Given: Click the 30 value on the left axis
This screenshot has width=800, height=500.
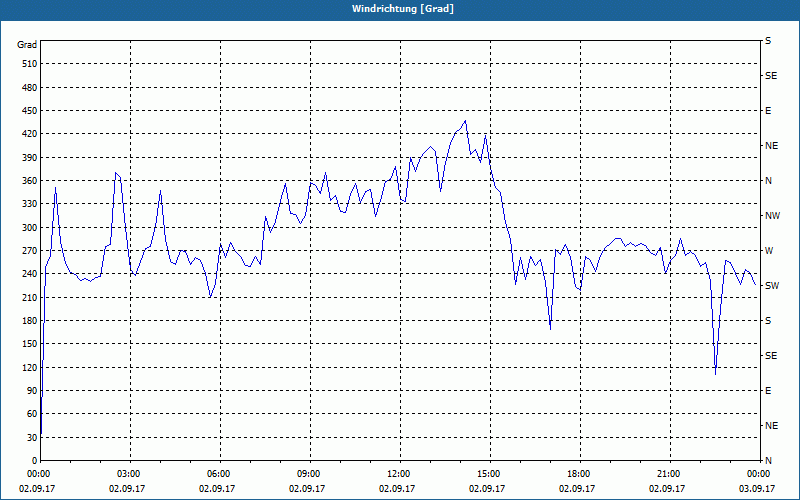Looking at the screenshot, I should pyautogui.click(x=32, y=437).
